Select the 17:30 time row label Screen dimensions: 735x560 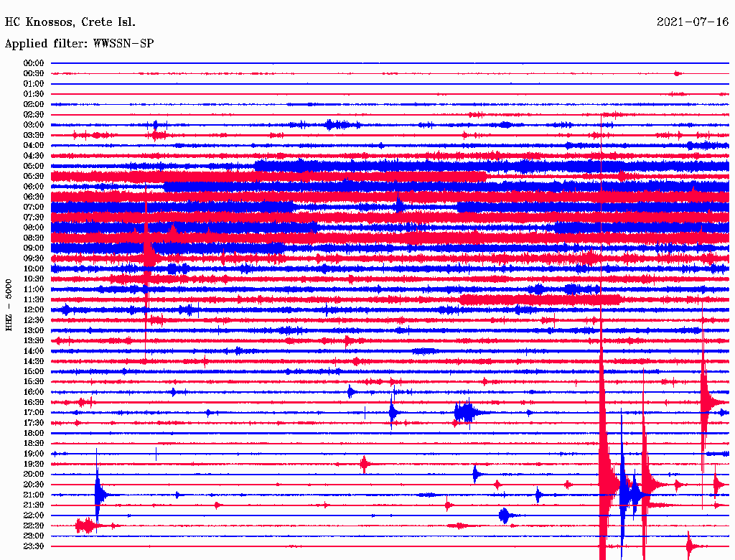33,423
